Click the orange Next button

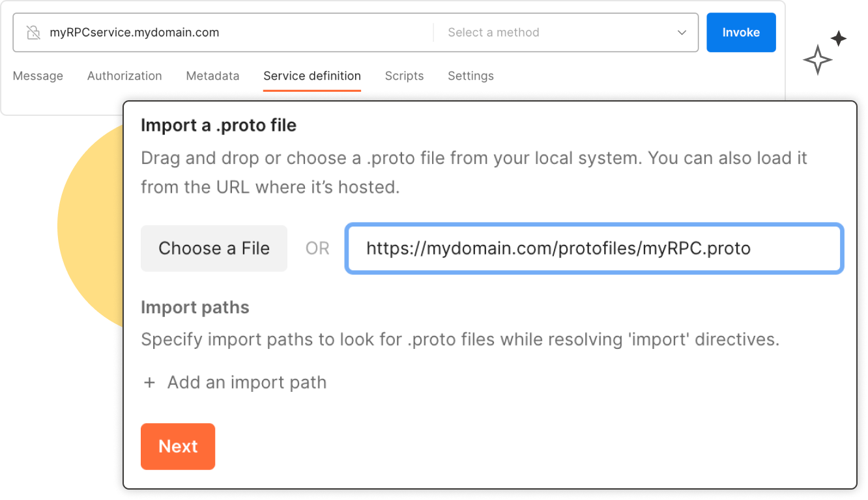(x=177, y=447)
